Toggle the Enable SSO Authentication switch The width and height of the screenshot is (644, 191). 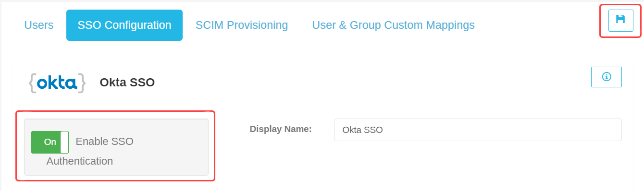pos(50,142)
